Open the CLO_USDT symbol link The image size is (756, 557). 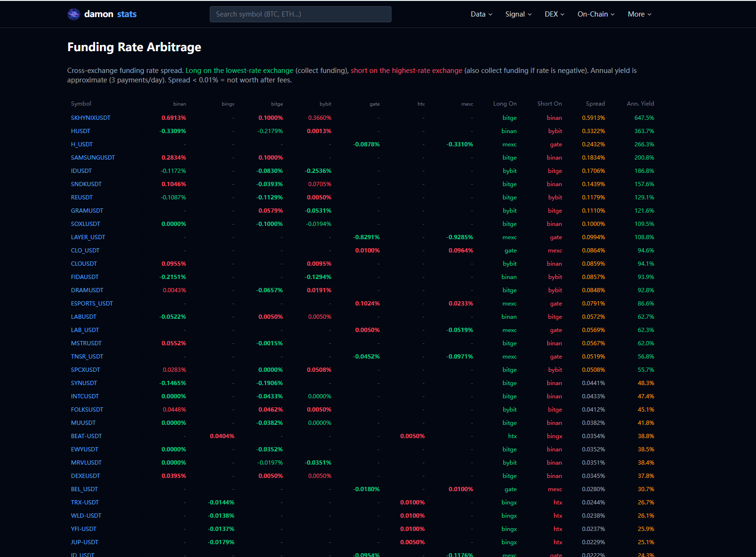(x=85, y=251)
